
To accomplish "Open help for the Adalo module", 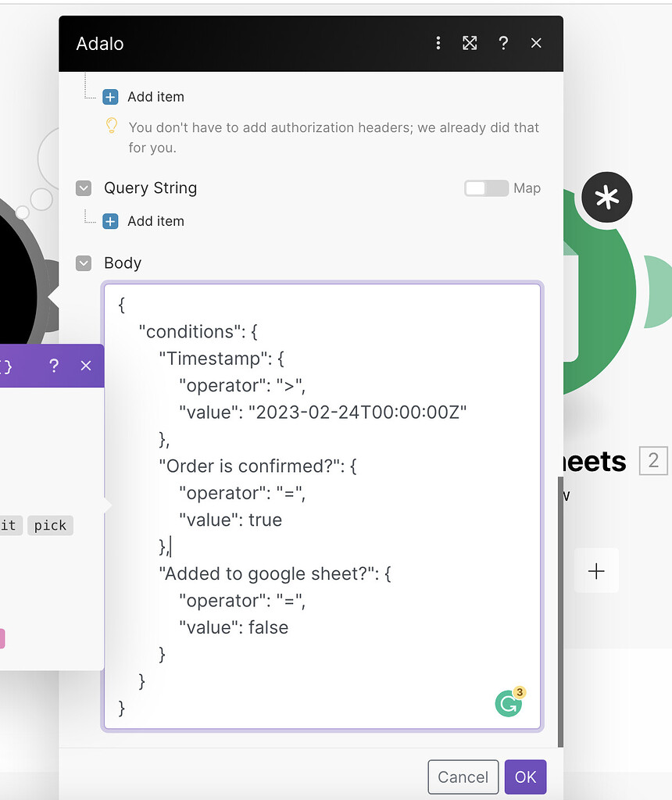I will 504,43.
